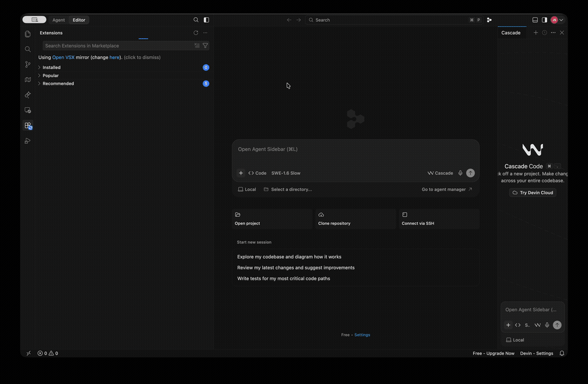Click remote connection icon in status bar
This screenshot has width=588, height=384.
(x=28, y=353)
